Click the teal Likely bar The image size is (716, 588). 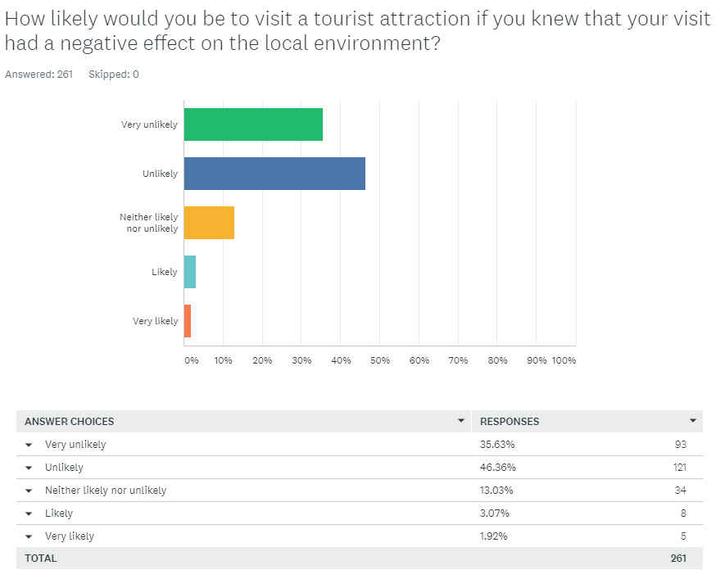tap(190, 272)
